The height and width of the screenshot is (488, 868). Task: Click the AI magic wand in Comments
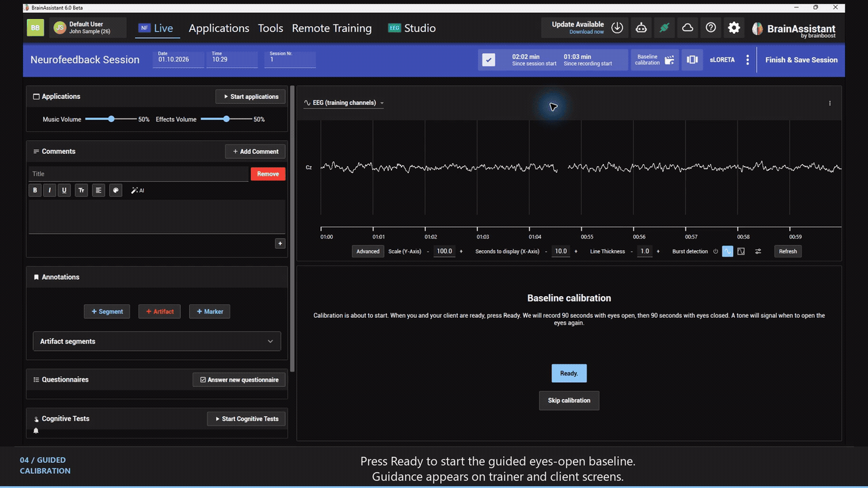(x=138, y=190)
